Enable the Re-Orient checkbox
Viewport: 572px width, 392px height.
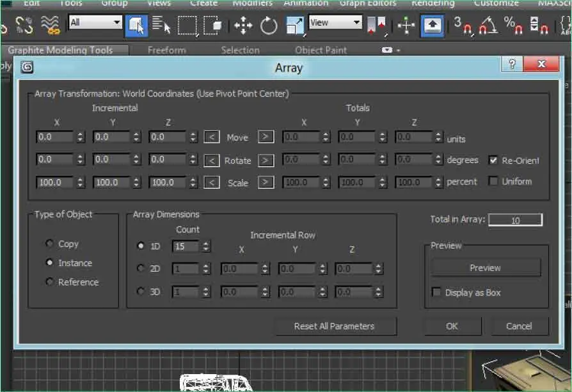(493, 161)
